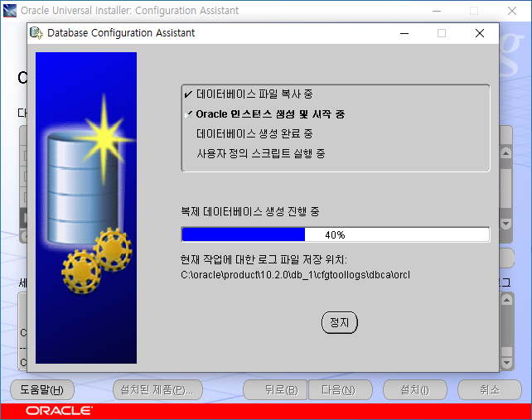This screenshot has width=532, height=420.
Task: Close the Database Configuration Assistant window
Action: (x=480, y=33)
